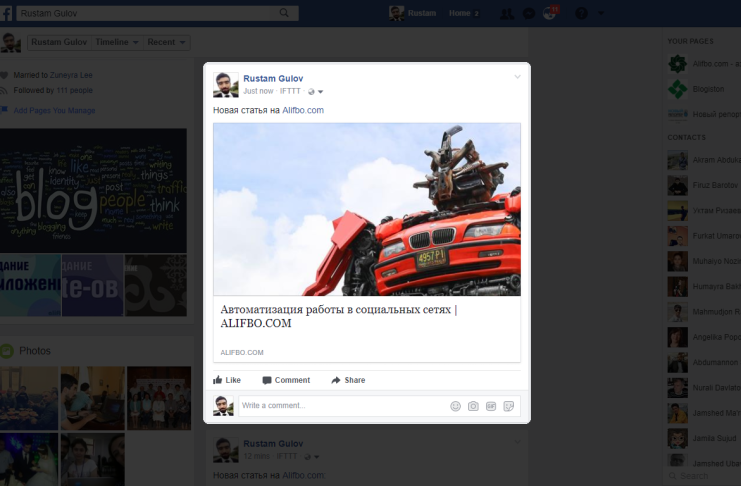Open the Recent dropdown
The height and width of the screenshot is (486, 741).
tap(166, 42)
